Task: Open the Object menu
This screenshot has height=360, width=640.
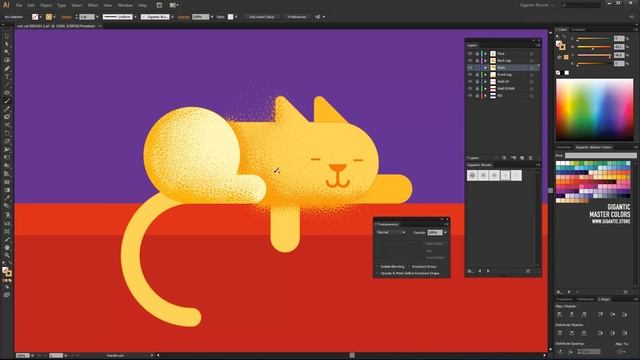Action: click(x=46, y=5)
